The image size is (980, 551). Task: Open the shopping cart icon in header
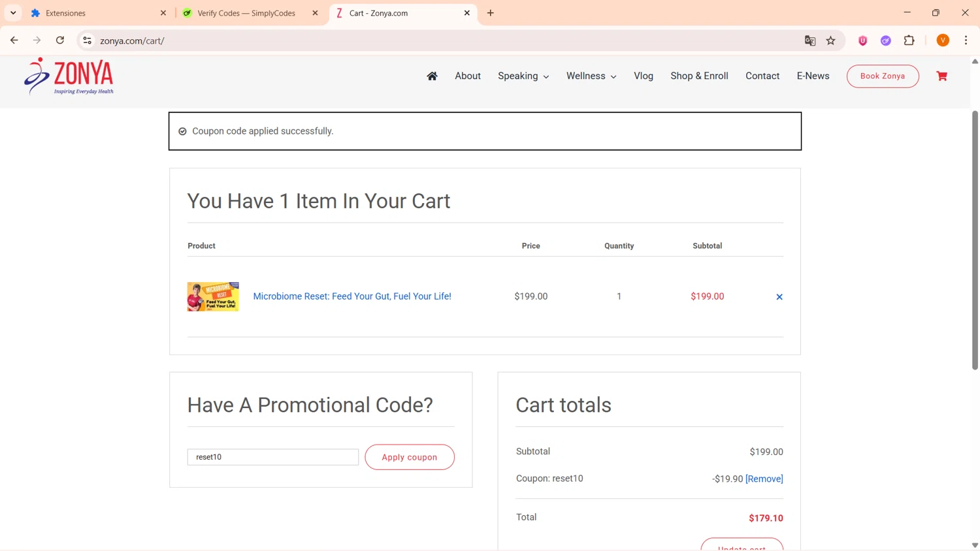click(941, 76)
